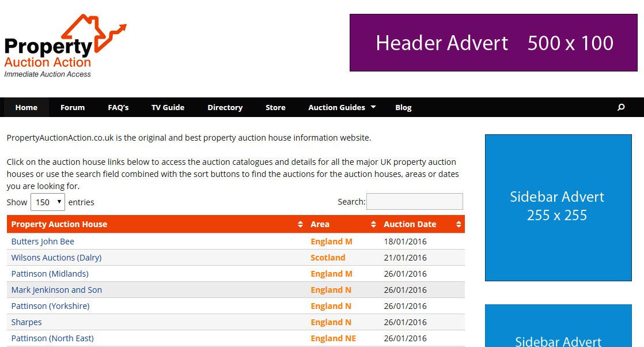Click the Auction Date column header text
Screen dimensions: 644x347
click(x=410, y=224)
